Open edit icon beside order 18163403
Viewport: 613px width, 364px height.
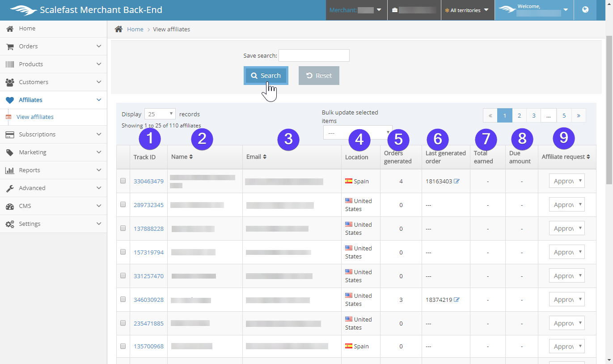(x=457, y=182)
